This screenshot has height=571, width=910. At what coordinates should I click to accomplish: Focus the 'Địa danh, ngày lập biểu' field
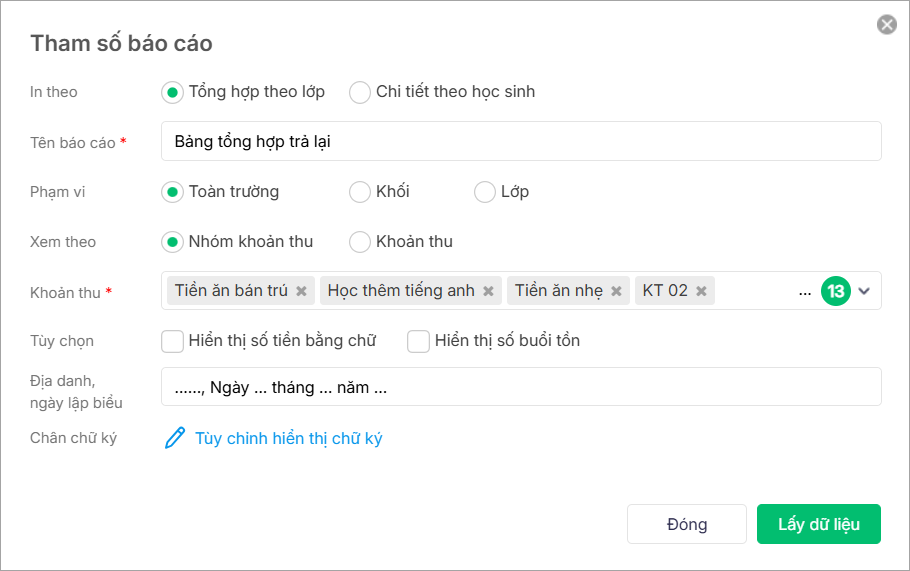[520, 387]
